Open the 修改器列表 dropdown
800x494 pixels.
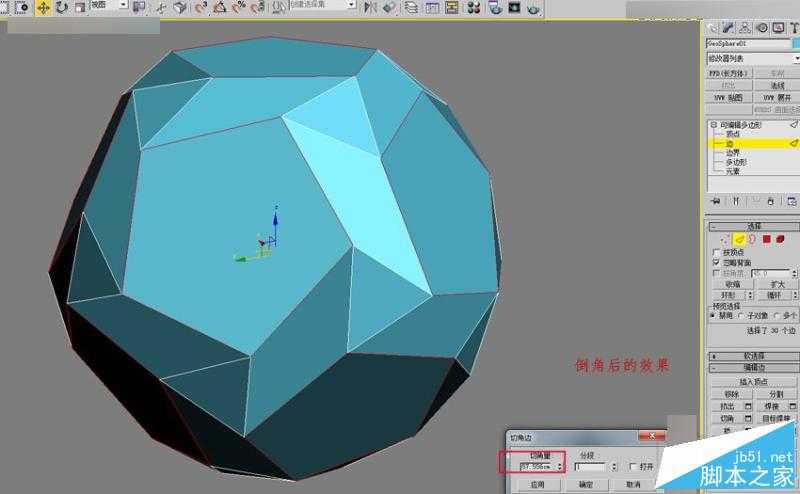click(x=753, y=59)
